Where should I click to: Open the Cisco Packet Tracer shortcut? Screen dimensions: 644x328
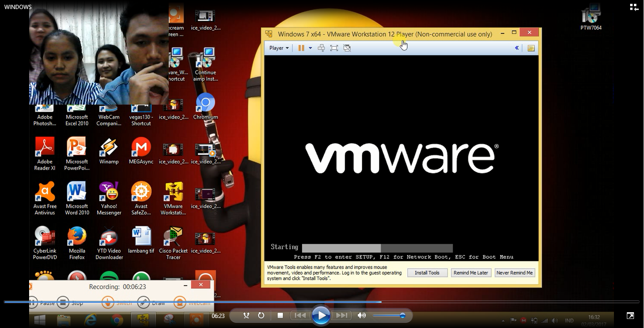pyautogui.click(x=173, y=243)
